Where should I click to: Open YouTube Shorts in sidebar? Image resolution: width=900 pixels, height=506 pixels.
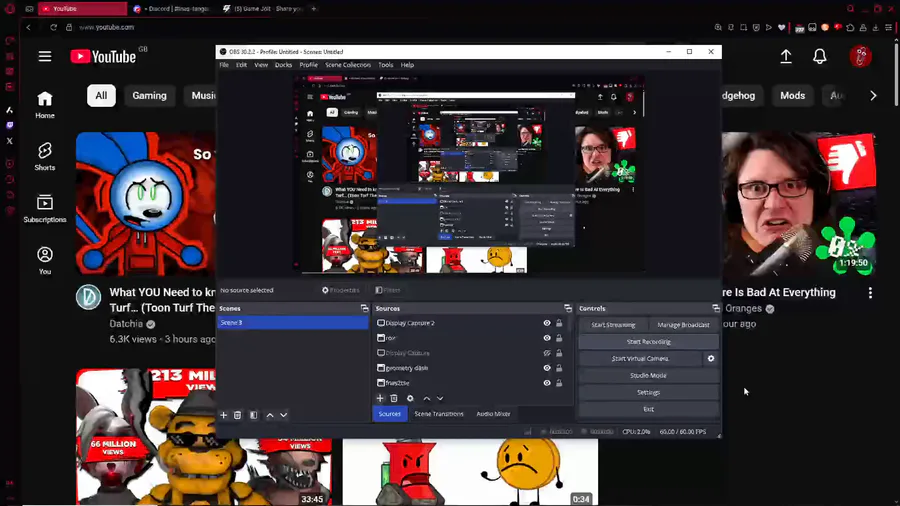tap(45, 157)
